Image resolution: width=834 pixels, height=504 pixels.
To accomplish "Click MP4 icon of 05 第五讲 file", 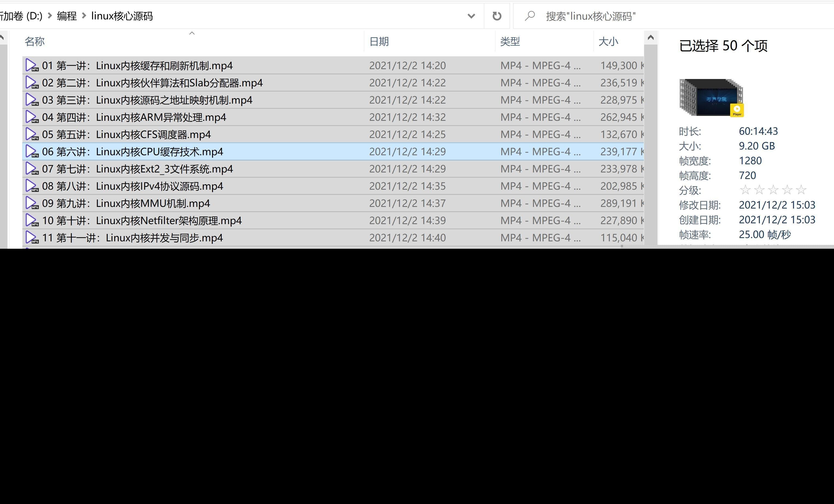I will click(32, 134).
